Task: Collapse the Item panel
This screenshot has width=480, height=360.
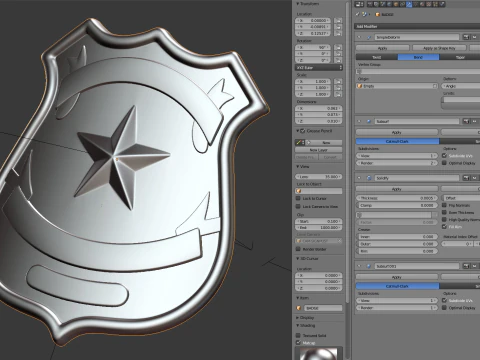Action: point(298,298)
